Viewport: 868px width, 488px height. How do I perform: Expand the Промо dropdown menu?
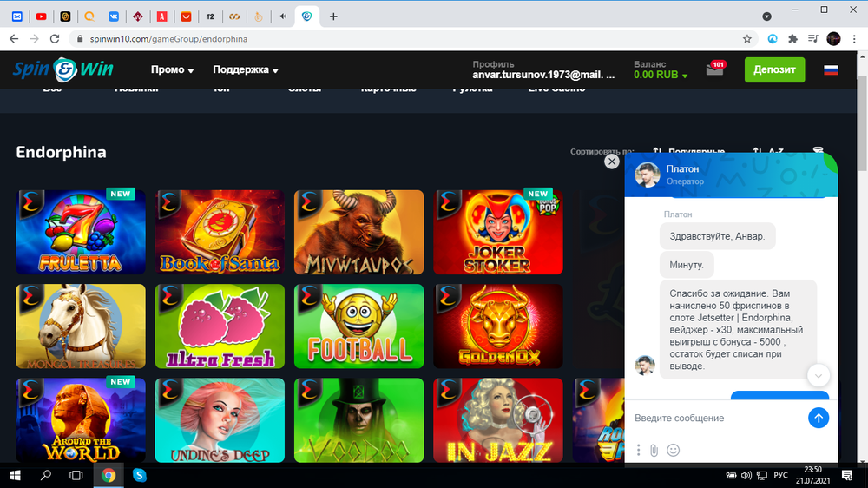point(172,69)
